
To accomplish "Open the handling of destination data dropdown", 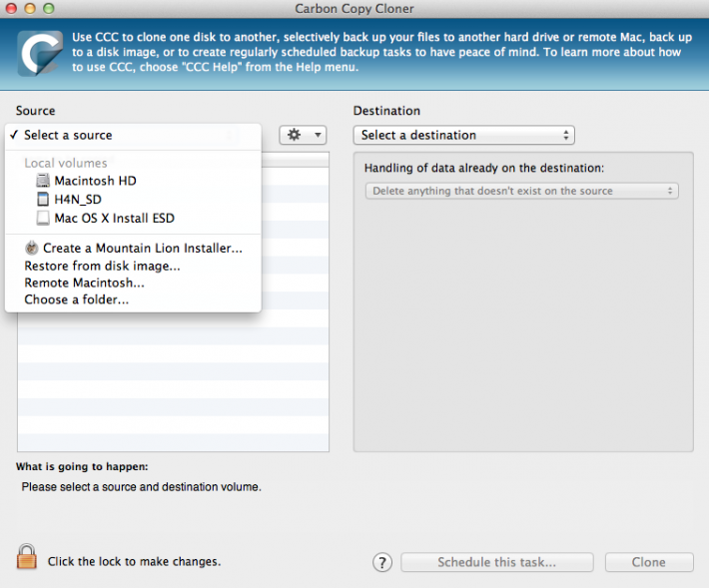I will pos(522,191).
